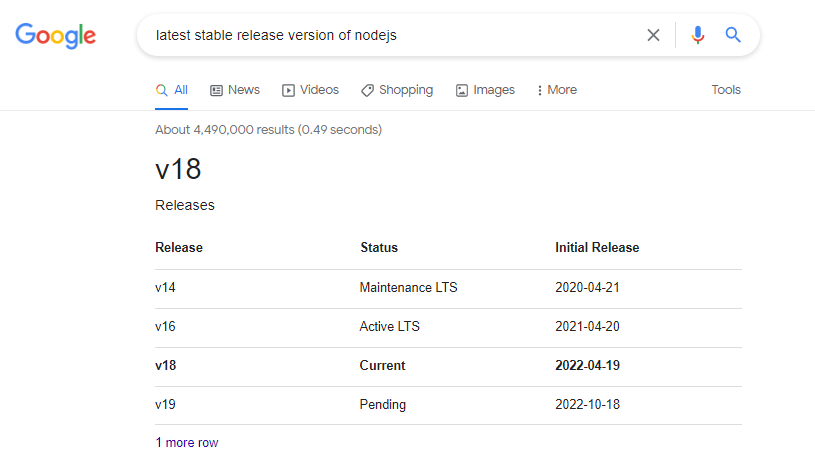Click the v16 Active LTS row
Viewport: 815px width, 460px height.
click(x=448, y=327)
